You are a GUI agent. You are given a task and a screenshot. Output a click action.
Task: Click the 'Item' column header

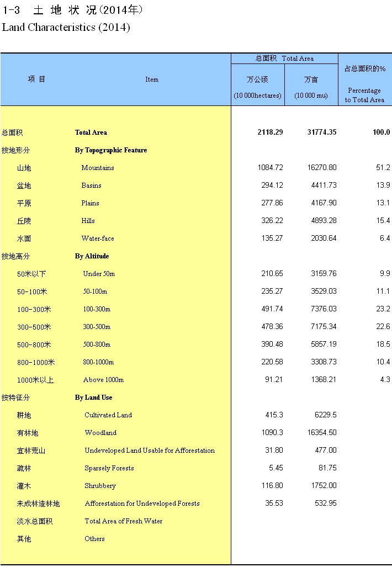[x=152, y=79]
